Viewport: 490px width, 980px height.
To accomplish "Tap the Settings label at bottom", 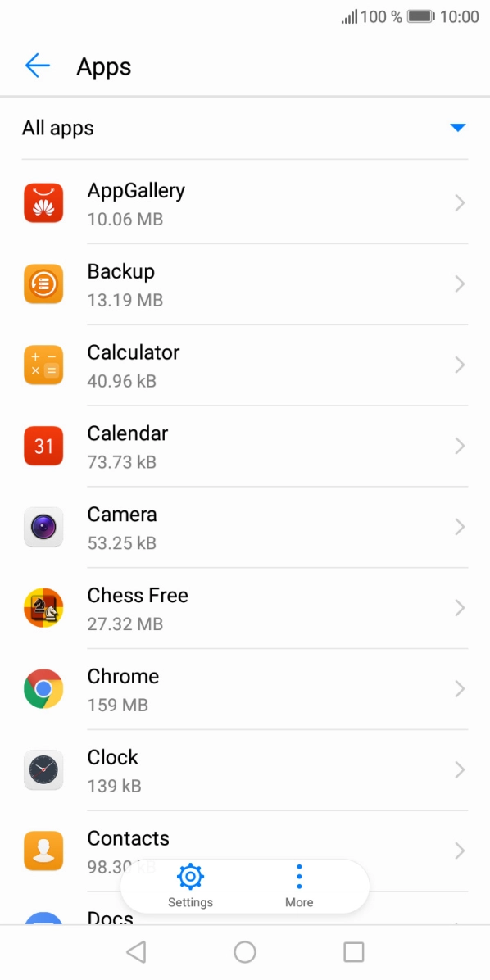I will tap(190, 902).
